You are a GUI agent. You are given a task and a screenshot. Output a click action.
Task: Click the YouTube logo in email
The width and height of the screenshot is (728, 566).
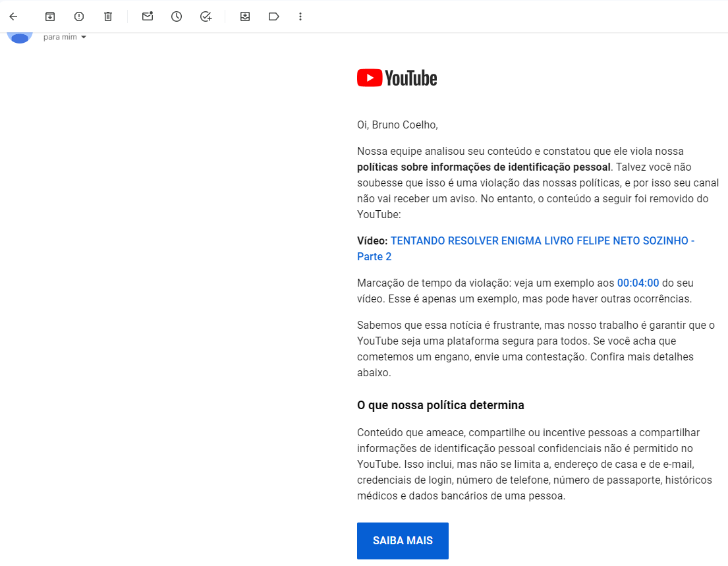(x=397, y=78)
